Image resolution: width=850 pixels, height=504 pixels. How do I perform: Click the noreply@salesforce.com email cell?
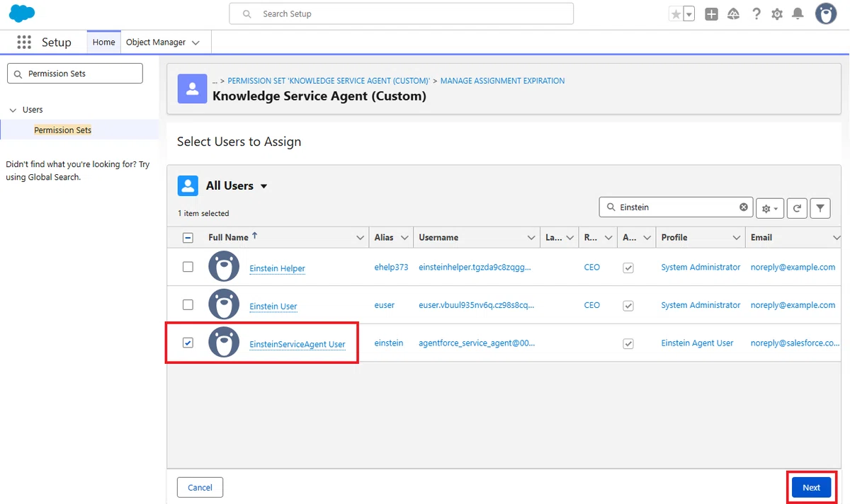(x=795, y=343)
